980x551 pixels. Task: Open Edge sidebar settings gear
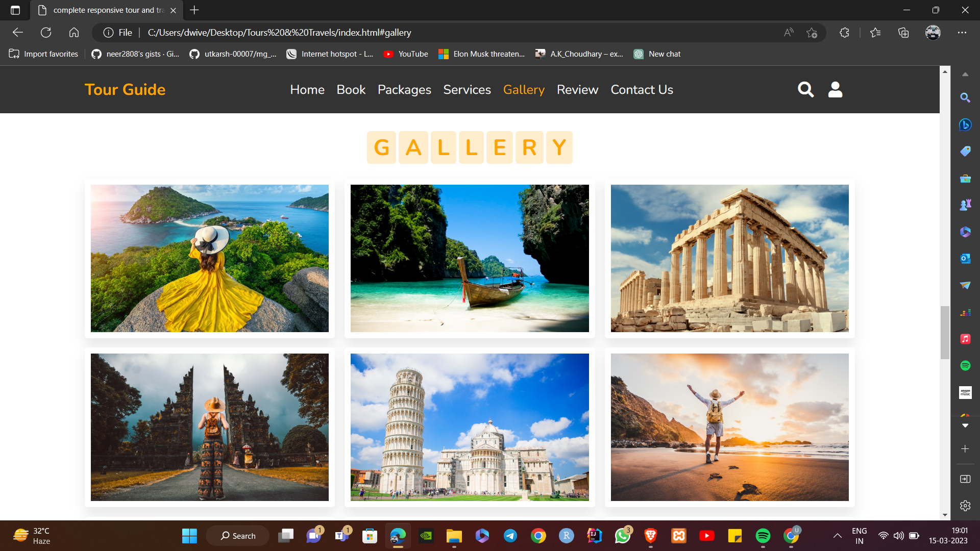[965, 506]
